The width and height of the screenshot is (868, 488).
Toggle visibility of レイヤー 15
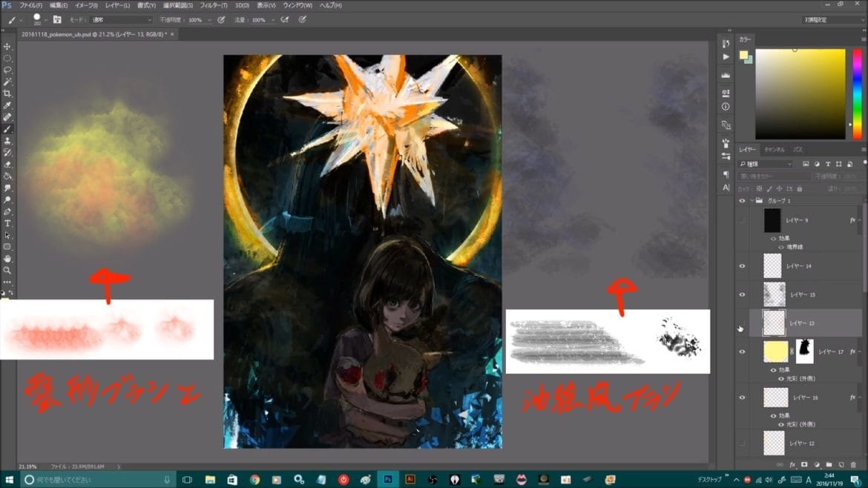pyautogui.click(x=742, y=294)
